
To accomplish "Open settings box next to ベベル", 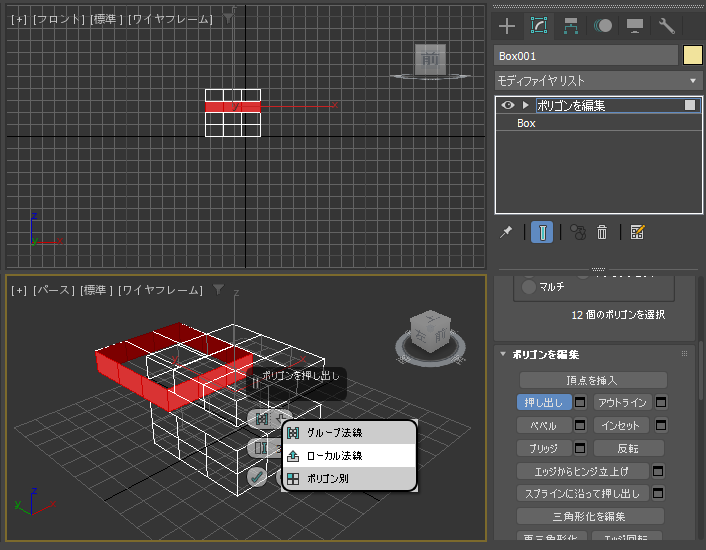I will coord(580,425).
